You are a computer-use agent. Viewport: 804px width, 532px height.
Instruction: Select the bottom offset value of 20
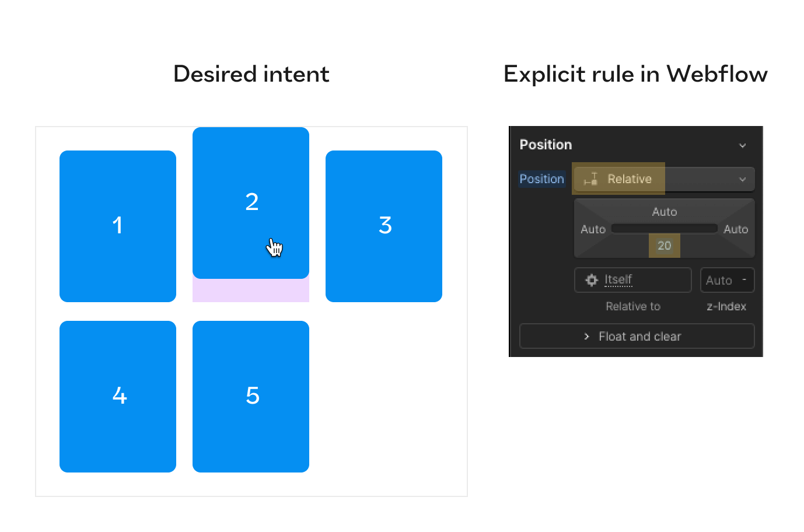664,245
